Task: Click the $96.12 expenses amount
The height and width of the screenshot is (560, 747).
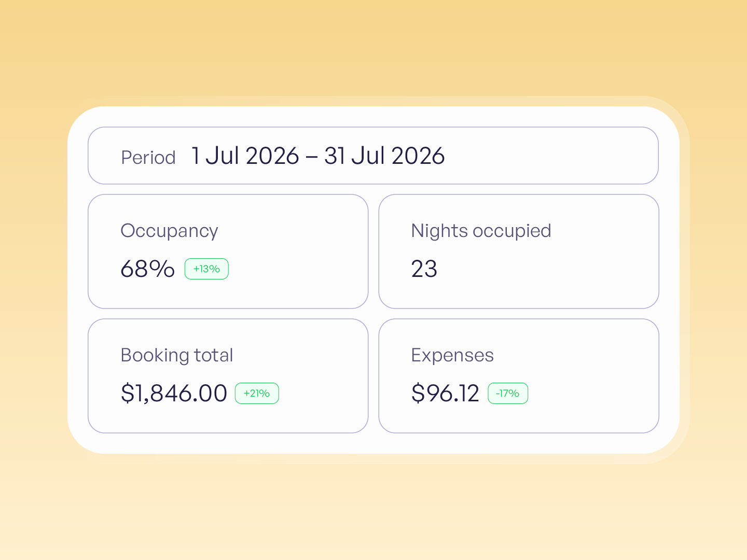Action: click(445, 393)
